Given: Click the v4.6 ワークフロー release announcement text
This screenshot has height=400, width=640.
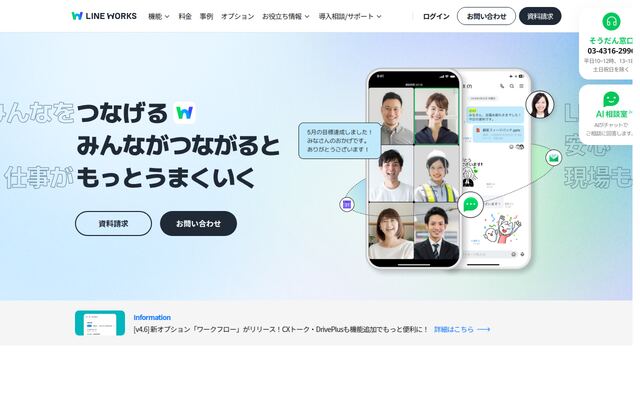Looking at the screenshot, I should click(x=281, y=329).
